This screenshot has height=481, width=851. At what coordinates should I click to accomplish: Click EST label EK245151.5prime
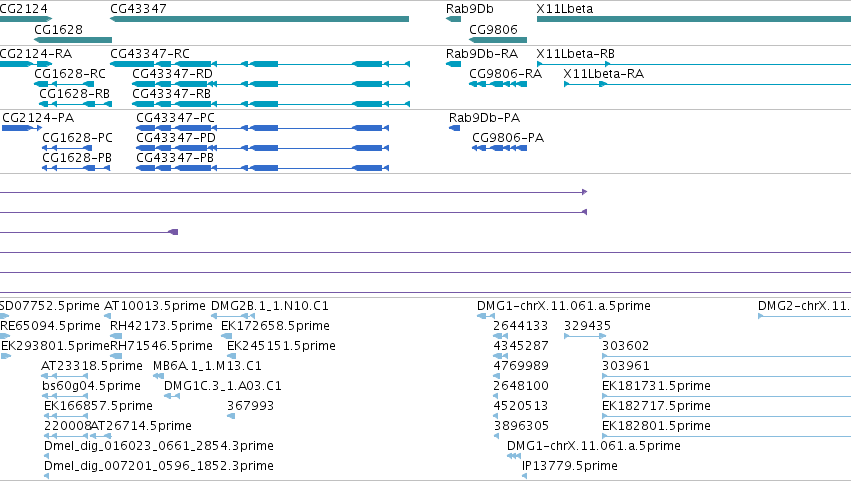(281, 346)
